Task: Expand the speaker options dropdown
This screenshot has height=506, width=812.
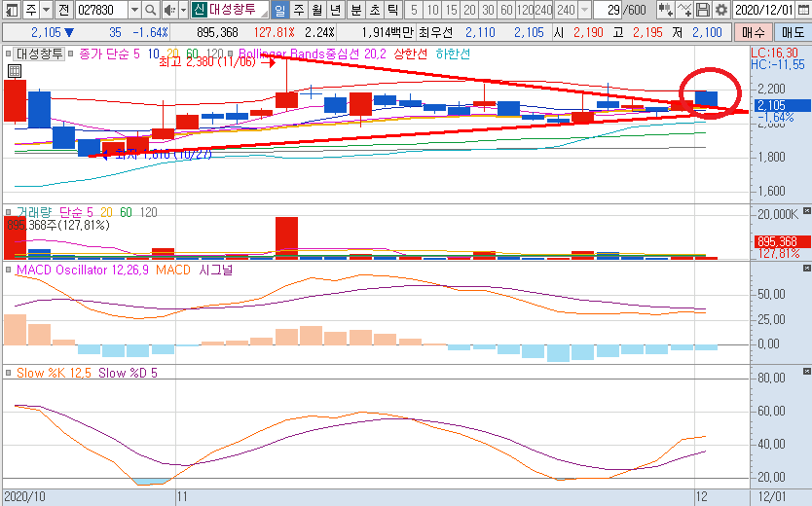Action: 183,10
